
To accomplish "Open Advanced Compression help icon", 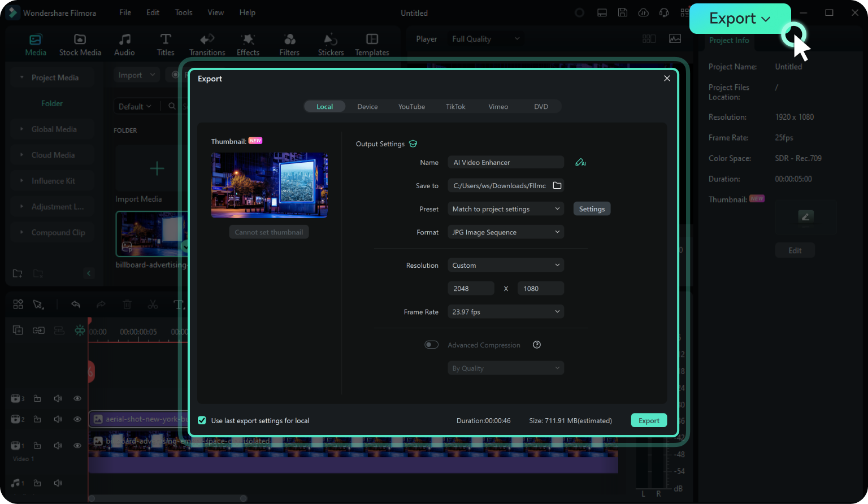I will click(x=537, y=345).
